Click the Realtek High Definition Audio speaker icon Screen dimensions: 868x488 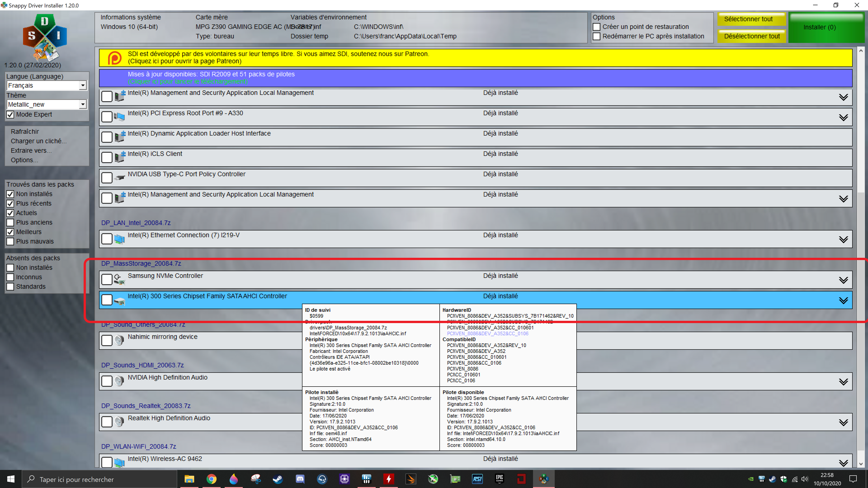coord(119,422)
